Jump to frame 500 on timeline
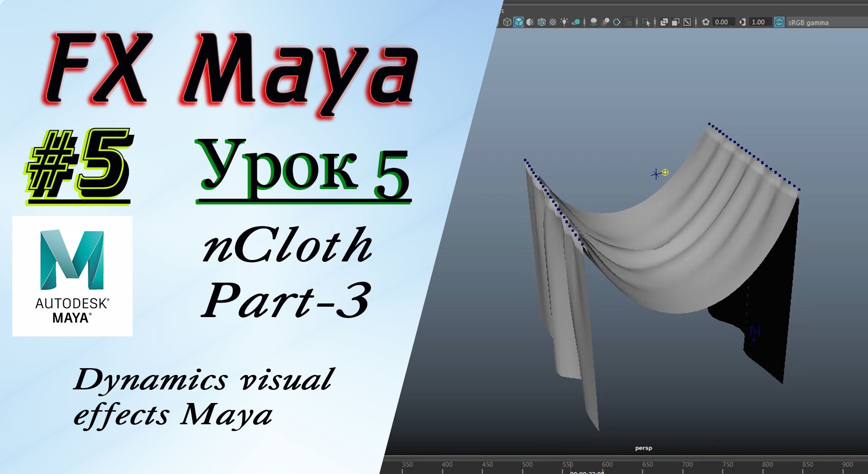Image resolution: width=868 pixels, height=474 pixels. pyautogui.click(x=527, y=465)
